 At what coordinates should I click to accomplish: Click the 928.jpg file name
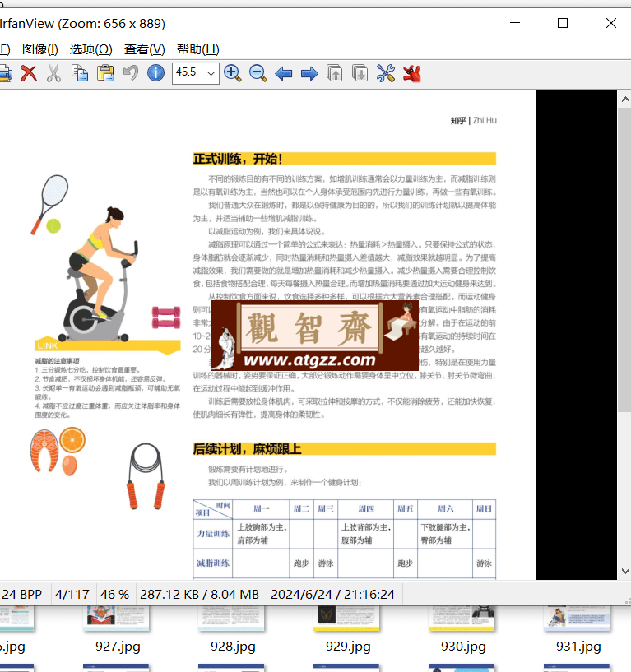(233, 647)
